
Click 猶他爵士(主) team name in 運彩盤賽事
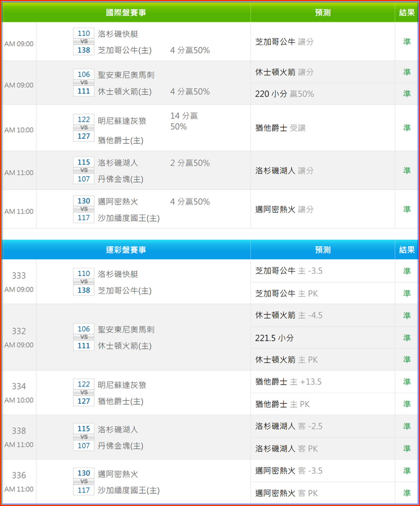[121, 401]
